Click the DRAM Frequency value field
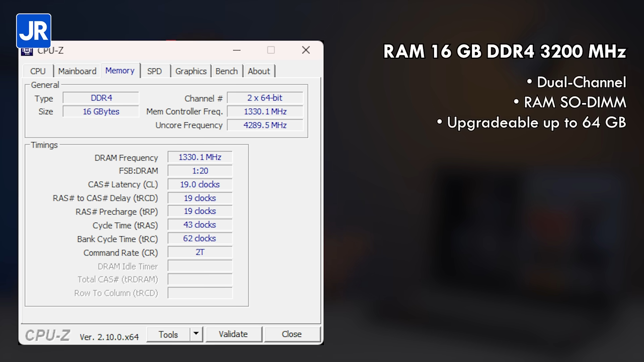 tap(200, 157)
